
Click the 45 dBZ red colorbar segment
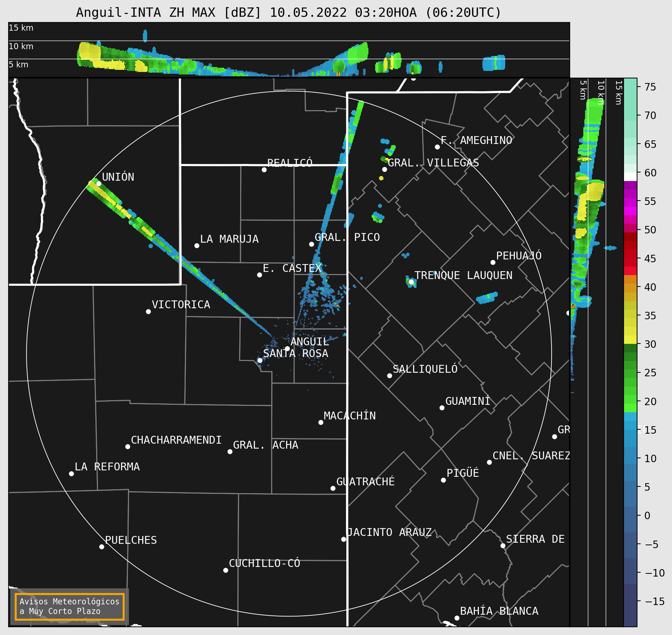coord(630,254)
